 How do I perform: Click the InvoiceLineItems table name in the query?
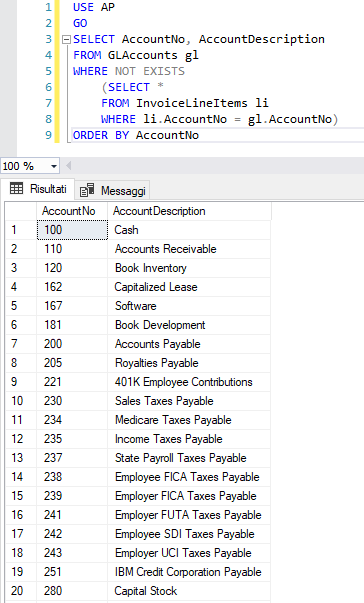(191, 103)
